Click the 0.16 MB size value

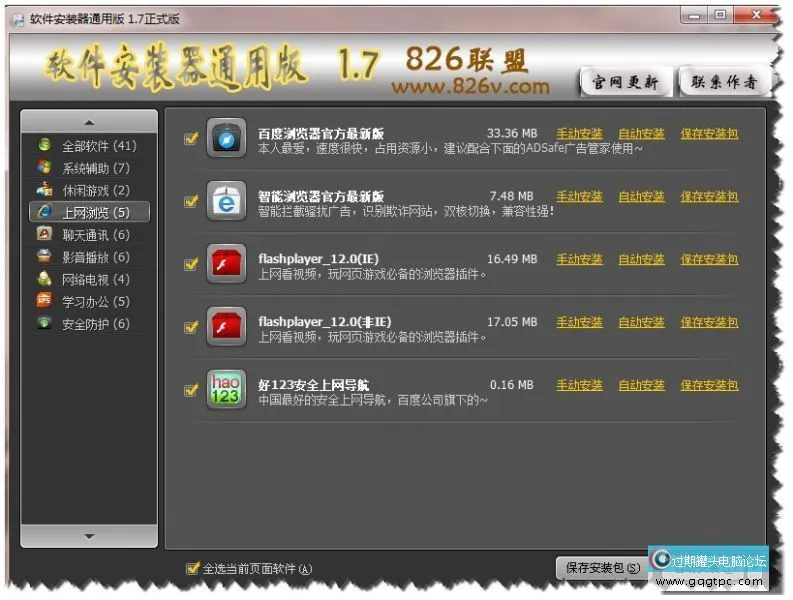(512, 385)
